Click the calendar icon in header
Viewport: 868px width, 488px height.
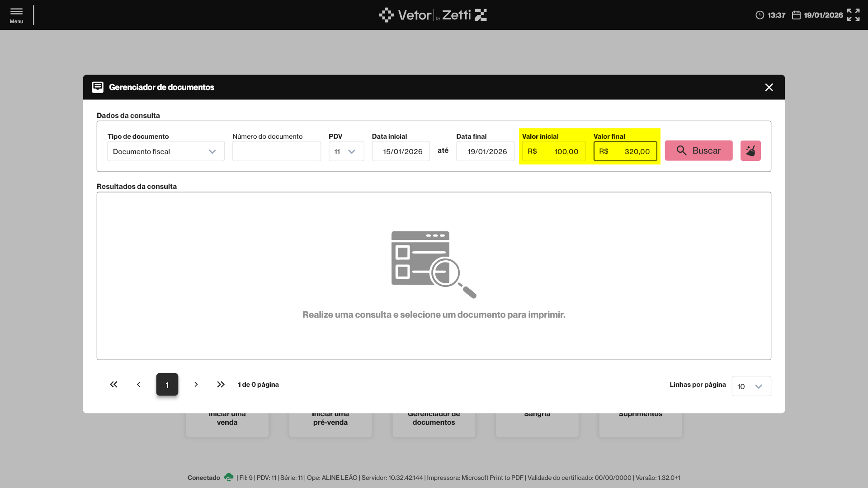(x=796, y=15)
